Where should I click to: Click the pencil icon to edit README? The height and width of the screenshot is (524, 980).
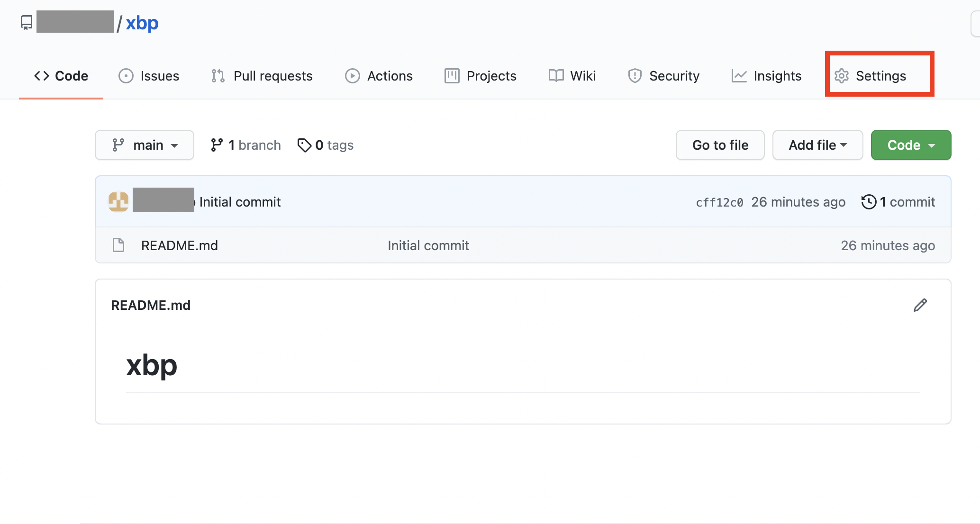920,305
